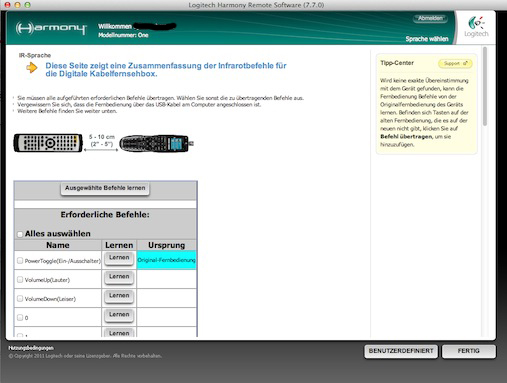Tick the checkbox for command 0
Screen dimensions: 507x383
pos(20,317)
